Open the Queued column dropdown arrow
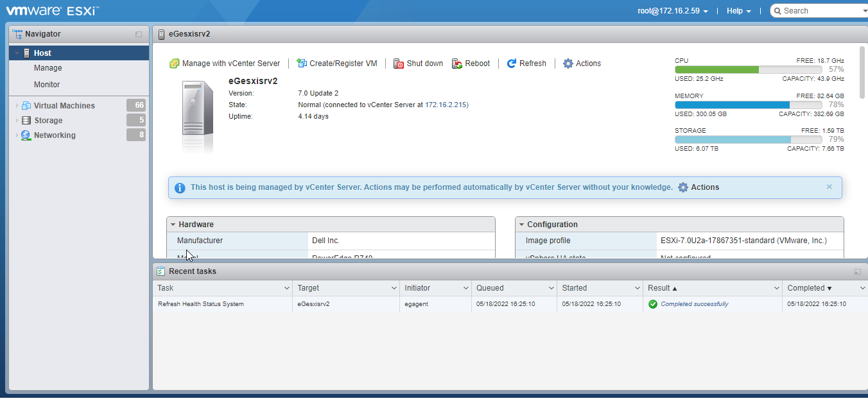Viewport: 868px width, 401px height. click(x=551, y=289)
